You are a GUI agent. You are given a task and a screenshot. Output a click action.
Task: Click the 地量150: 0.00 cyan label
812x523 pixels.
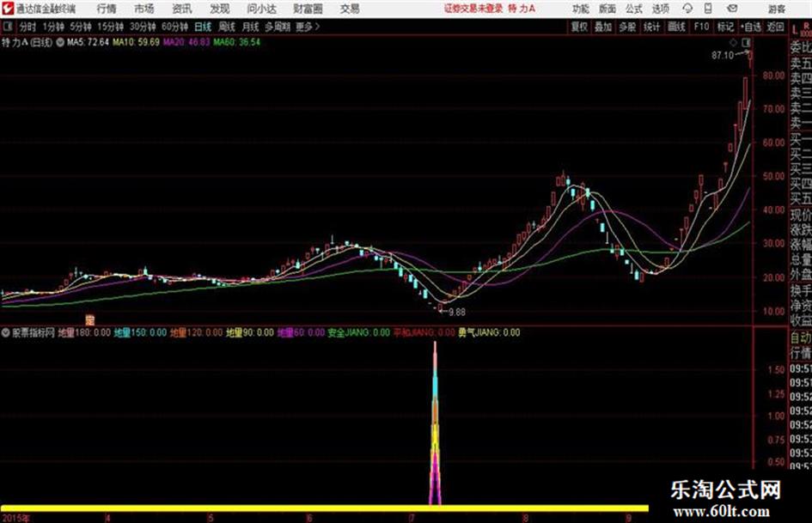140,333
